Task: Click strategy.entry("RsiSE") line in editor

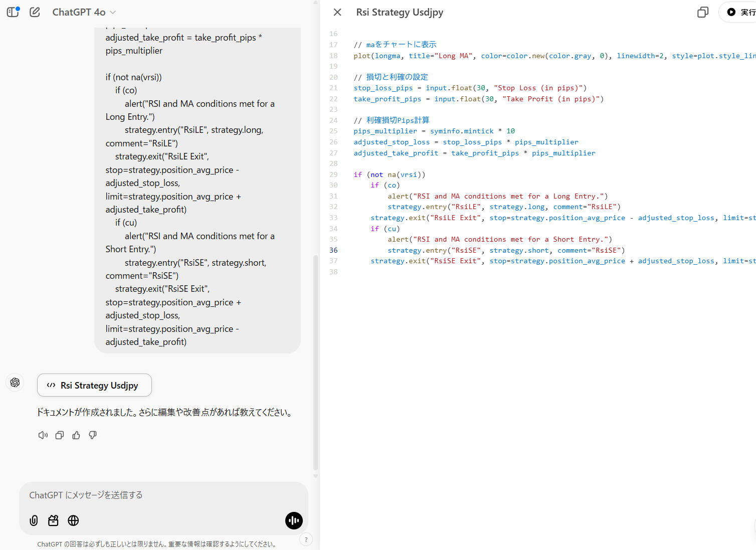Action: (506, 250)
